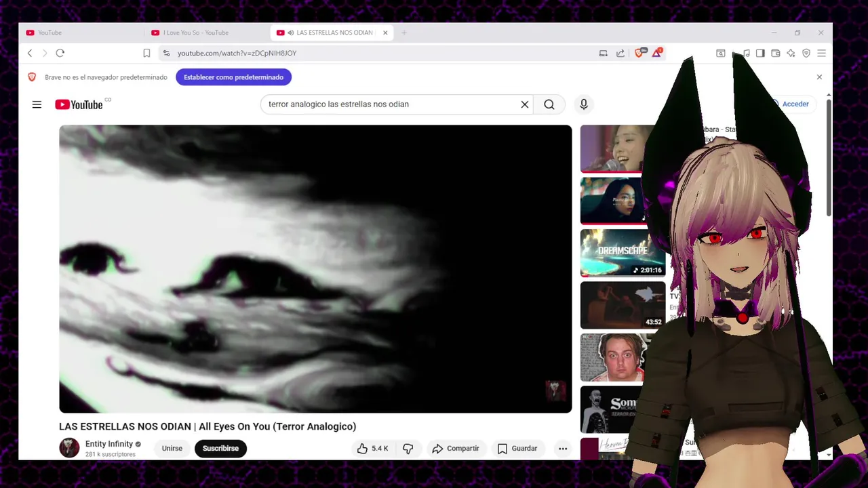Screen dimensions: 868x488
Task: Share this page via the share icon
Action: [x=620, y=53]
